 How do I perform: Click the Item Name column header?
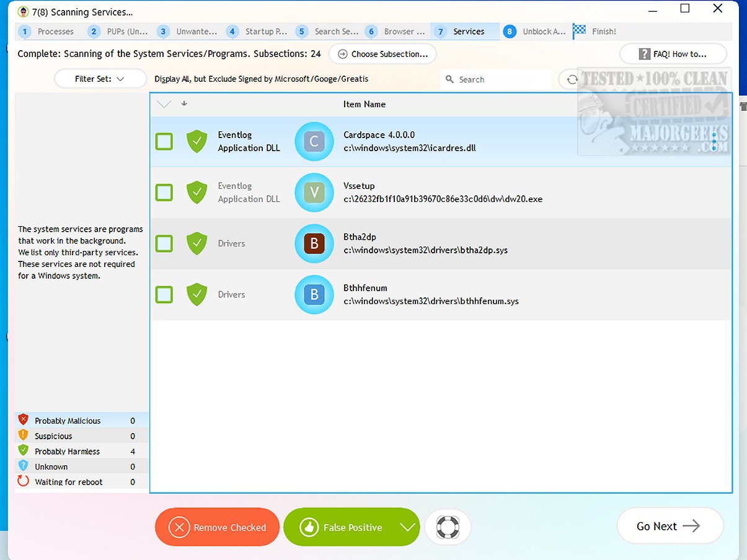tap(365, 104)
